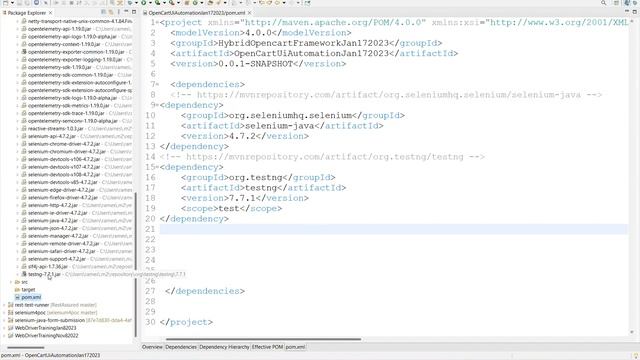Open the Open Perspective icon
Image resolution: width=640 pixels, height=360 pixels.
[616, 3]
